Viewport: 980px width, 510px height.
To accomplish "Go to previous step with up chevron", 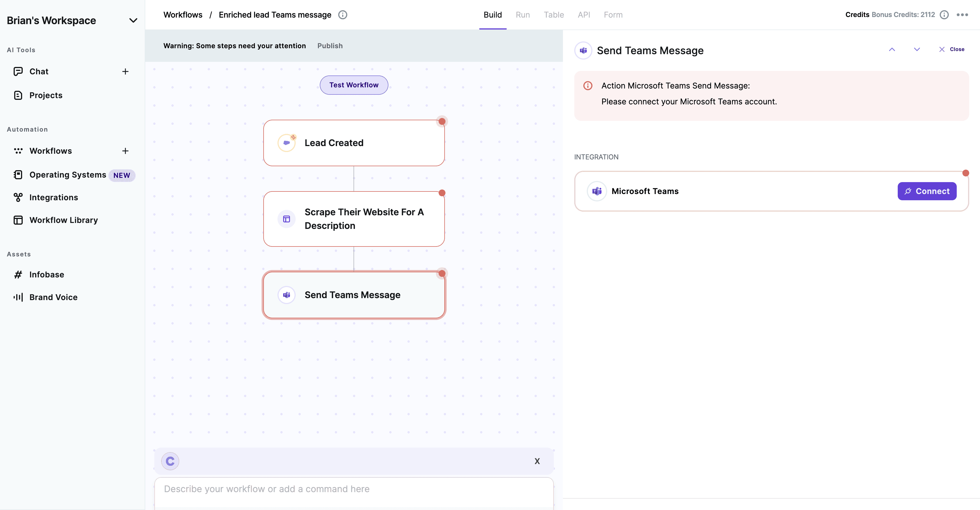I will (x=892, y=49).
